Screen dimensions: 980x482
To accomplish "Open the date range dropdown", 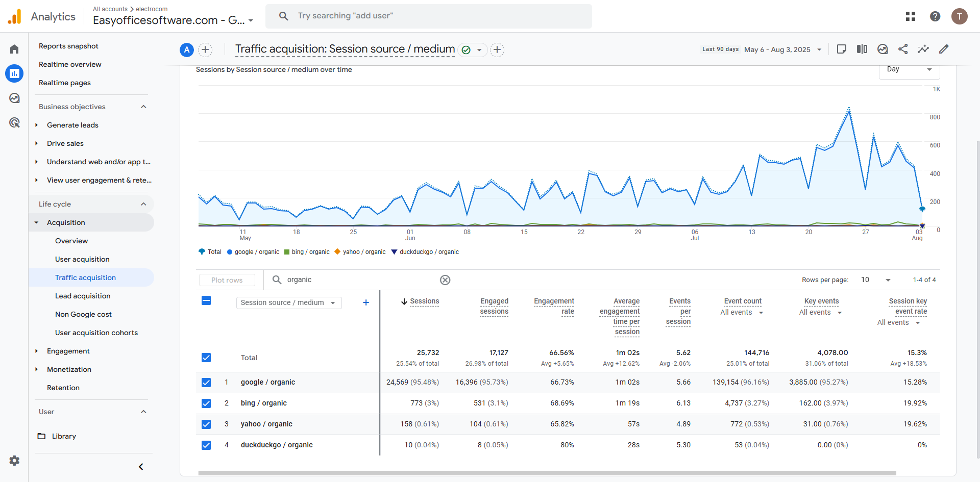I will (x=783, y=49).
